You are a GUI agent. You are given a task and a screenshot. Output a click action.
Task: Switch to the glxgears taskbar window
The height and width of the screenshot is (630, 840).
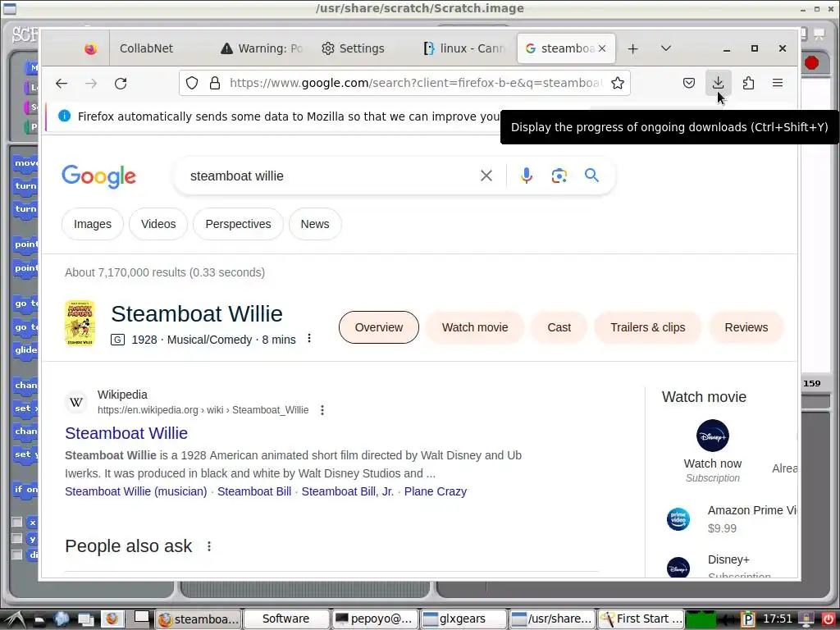pyautogui.click(x=464, y=619)
